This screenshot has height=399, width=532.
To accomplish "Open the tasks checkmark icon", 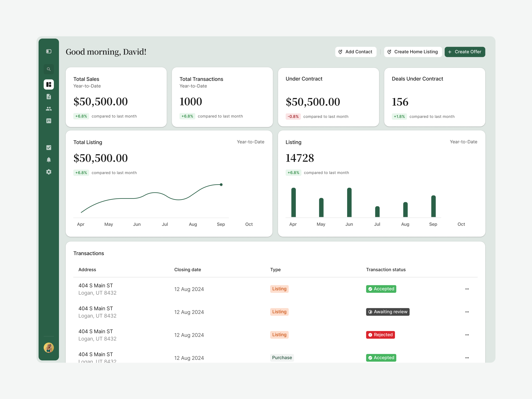I will click(x=49, y=148).
